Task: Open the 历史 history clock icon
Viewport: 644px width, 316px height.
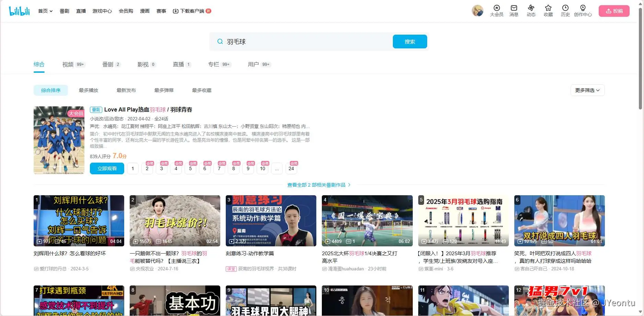Action: pyautogui.click(x=565, y=11)
